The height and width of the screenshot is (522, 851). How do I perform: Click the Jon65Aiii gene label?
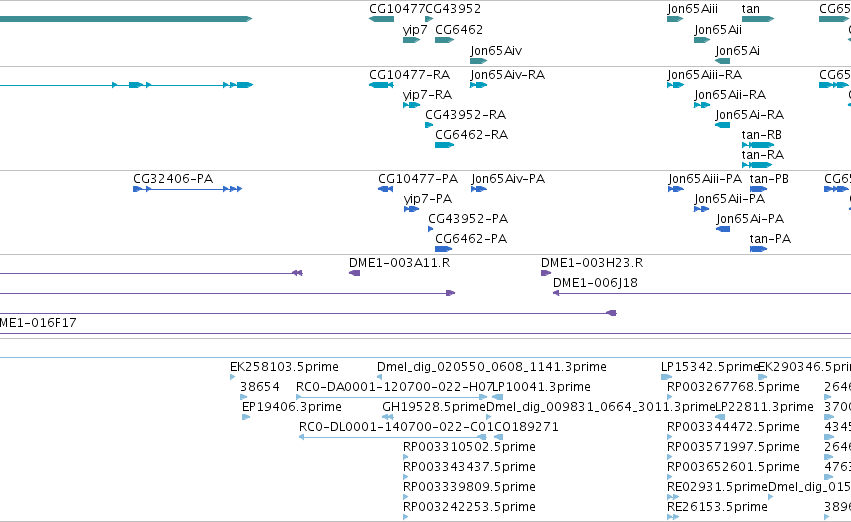tap(693, 9)
